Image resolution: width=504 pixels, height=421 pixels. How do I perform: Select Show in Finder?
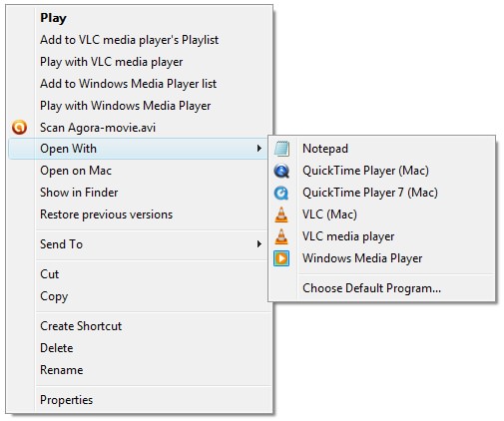[x=79, y=193]
